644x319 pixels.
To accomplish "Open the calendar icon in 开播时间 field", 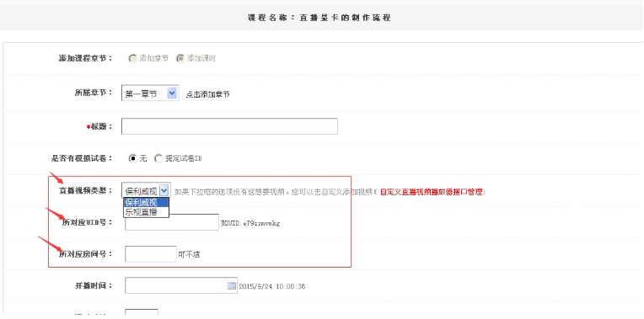I will coord(232,286).
